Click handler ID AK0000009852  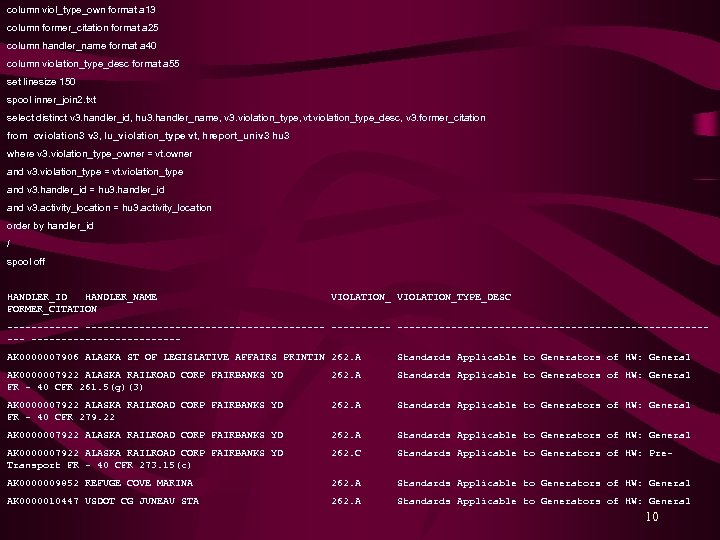click(43, 483)
